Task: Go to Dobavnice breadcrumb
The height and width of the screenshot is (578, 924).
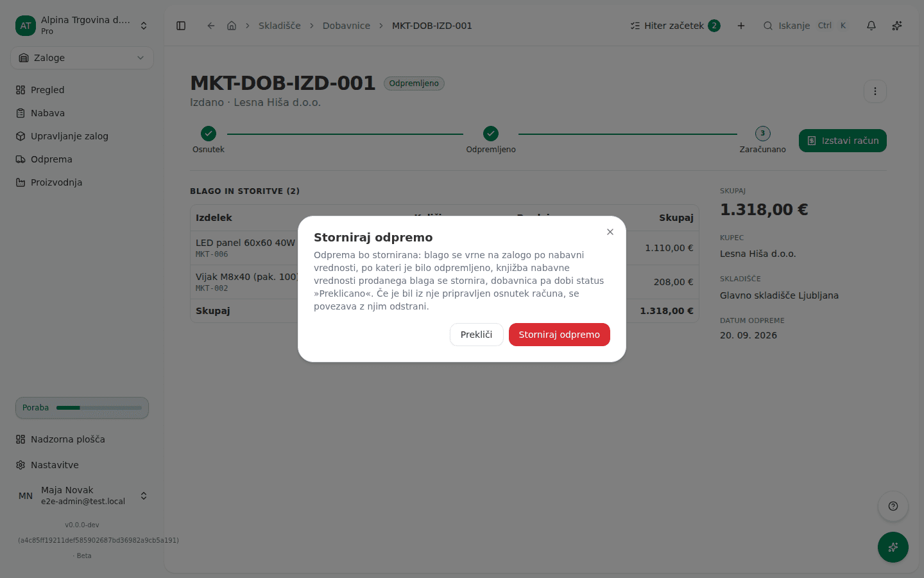Action: tap(346, 26)
